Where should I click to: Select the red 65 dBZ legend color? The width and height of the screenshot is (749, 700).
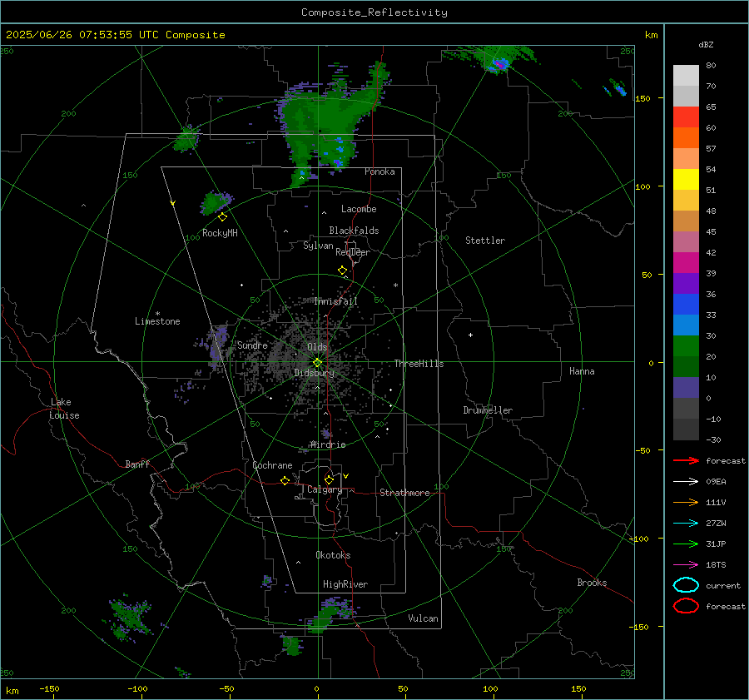[x=686, y=117]
